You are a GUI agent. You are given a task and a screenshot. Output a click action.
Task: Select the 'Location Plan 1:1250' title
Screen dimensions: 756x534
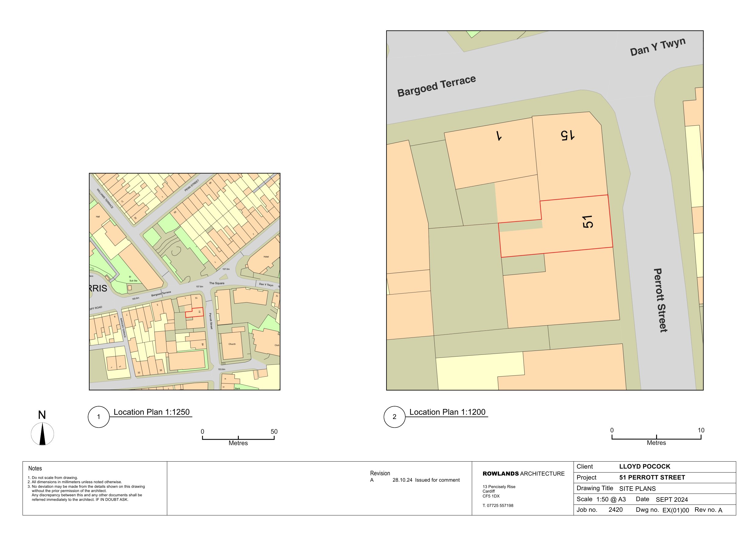tap(151, 412)
